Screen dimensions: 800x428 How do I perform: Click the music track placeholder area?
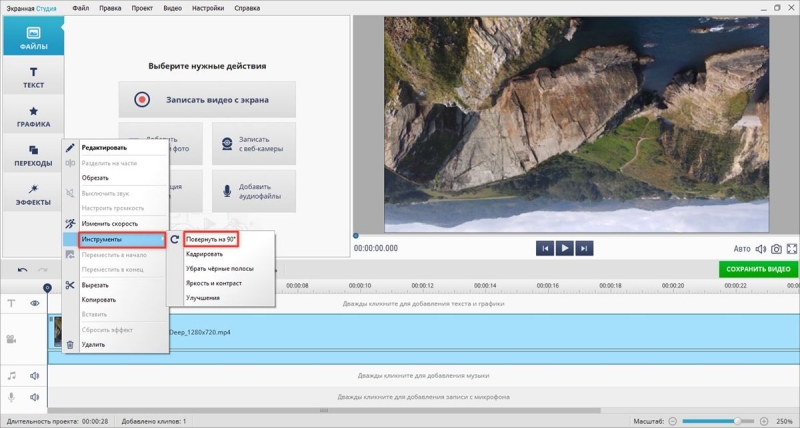423,375
